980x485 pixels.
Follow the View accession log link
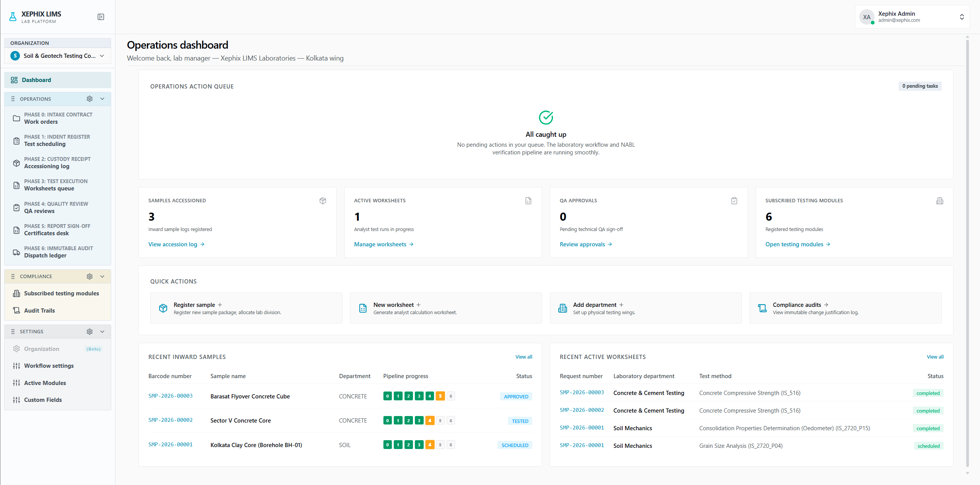tap(176, 244)
